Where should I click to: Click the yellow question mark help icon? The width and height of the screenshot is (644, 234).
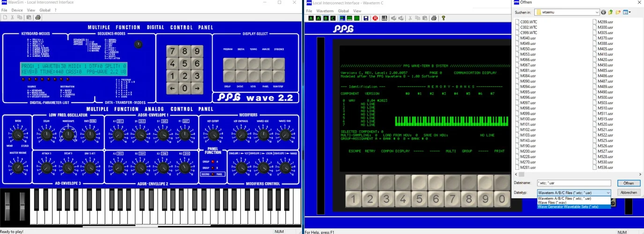tap(444, 18)
